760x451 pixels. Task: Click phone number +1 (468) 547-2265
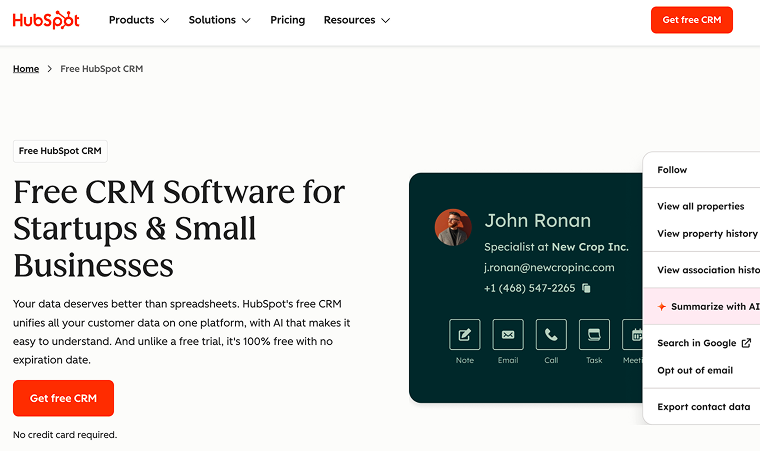pos(529,288)
